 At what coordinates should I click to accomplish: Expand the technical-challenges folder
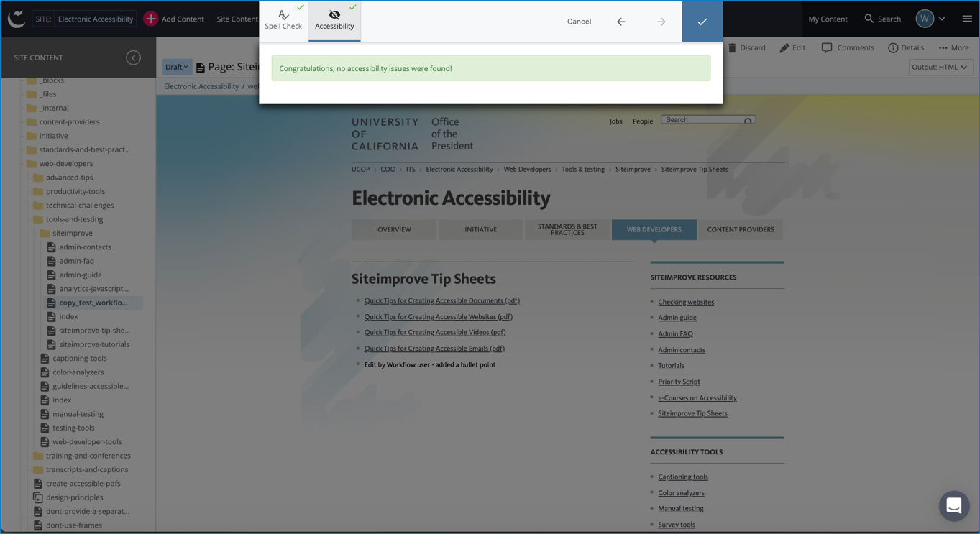tap(80, 206)
